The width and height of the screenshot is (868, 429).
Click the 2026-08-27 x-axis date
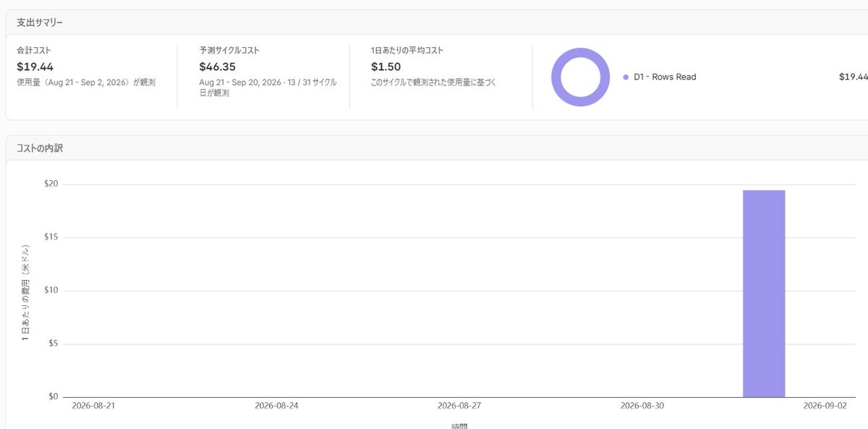pyautogui.click(x=459, y=406)
